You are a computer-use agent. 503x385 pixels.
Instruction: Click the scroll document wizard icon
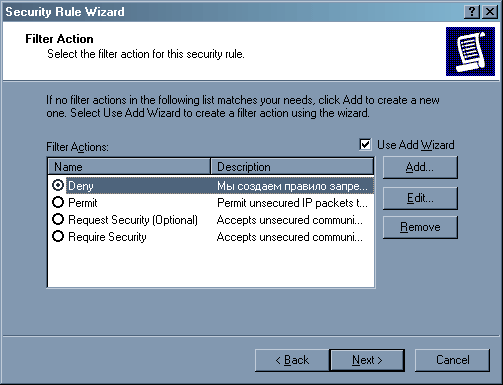470,52
